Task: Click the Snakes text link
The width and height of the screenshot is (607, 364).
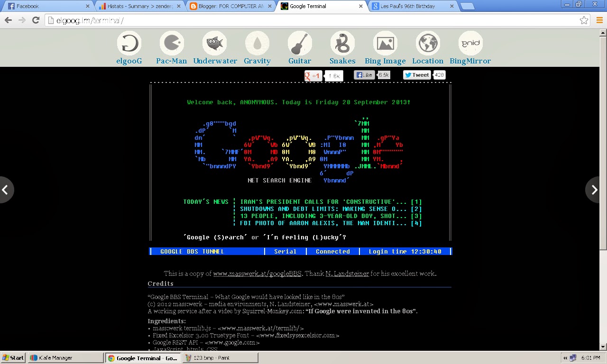Action: 342,61
